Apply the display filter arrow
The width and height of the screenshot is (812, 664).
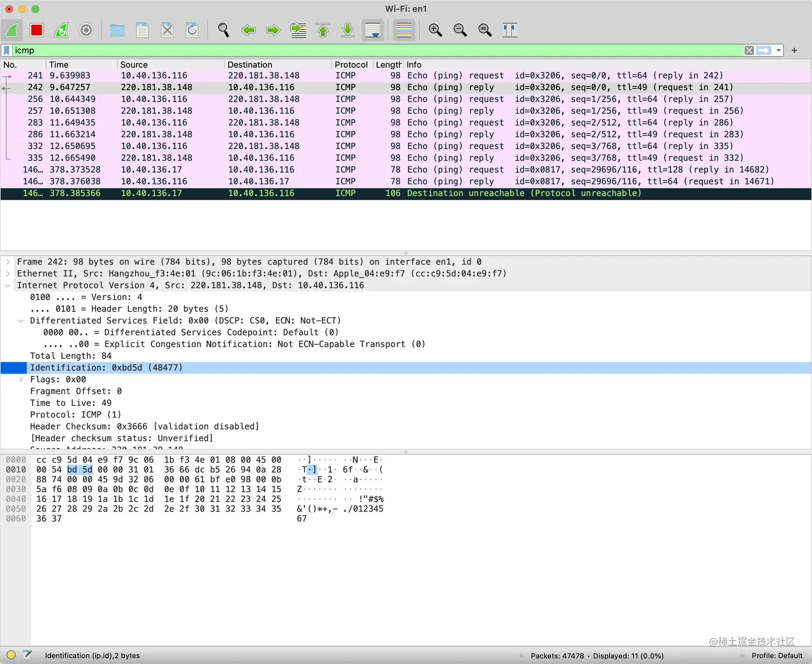coord(764,50)
